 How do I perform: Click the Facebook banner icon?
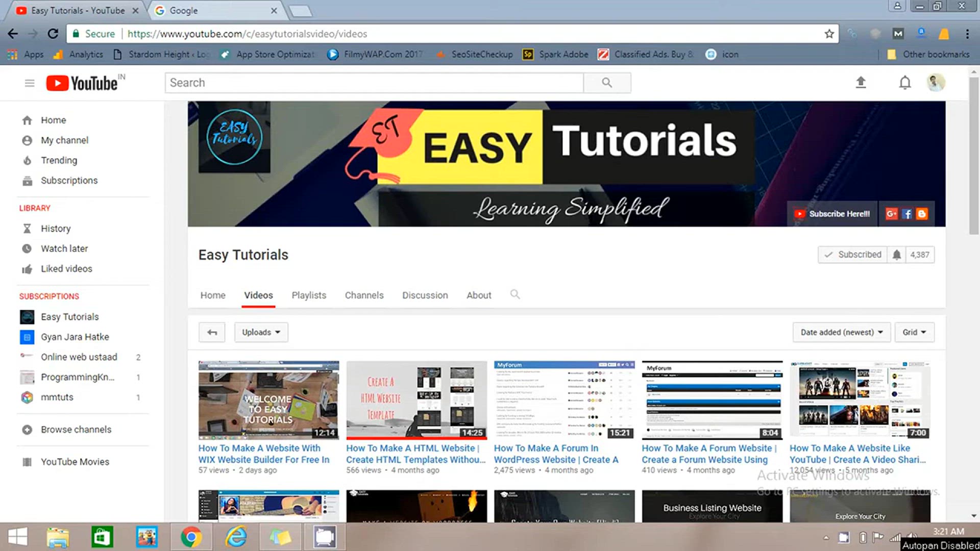(x=906, y=214)
